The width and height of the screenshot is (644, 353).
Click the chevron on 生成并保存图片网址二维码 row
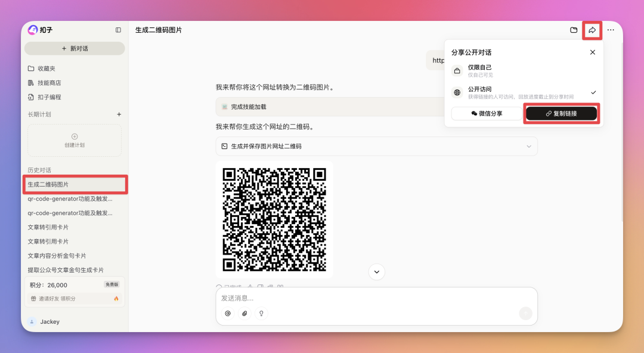pos(529,146)
